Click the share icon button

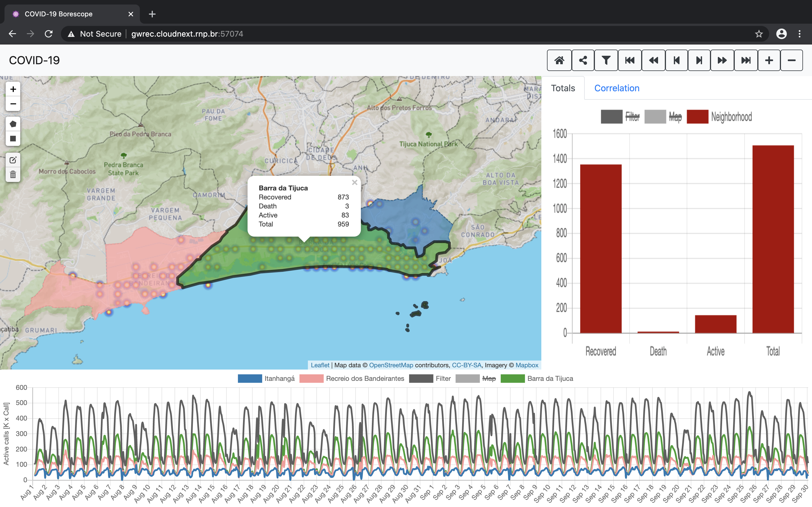point(583,60)
